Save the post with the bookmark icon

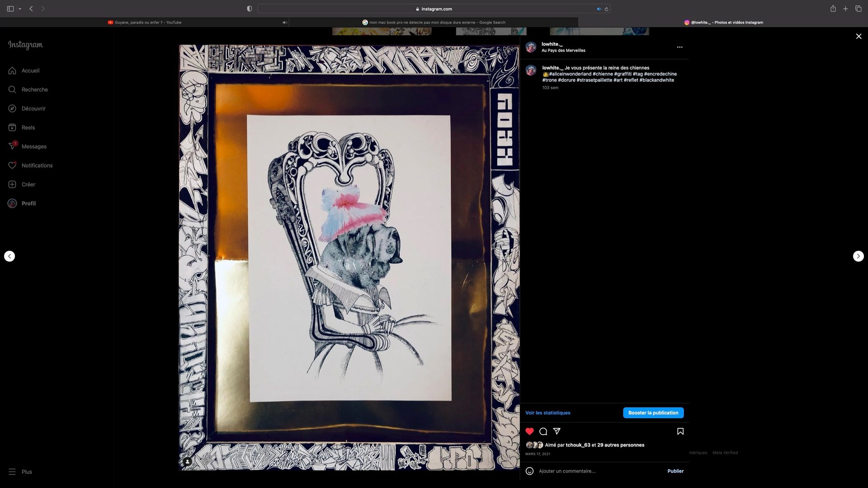(x=680, y=432)
